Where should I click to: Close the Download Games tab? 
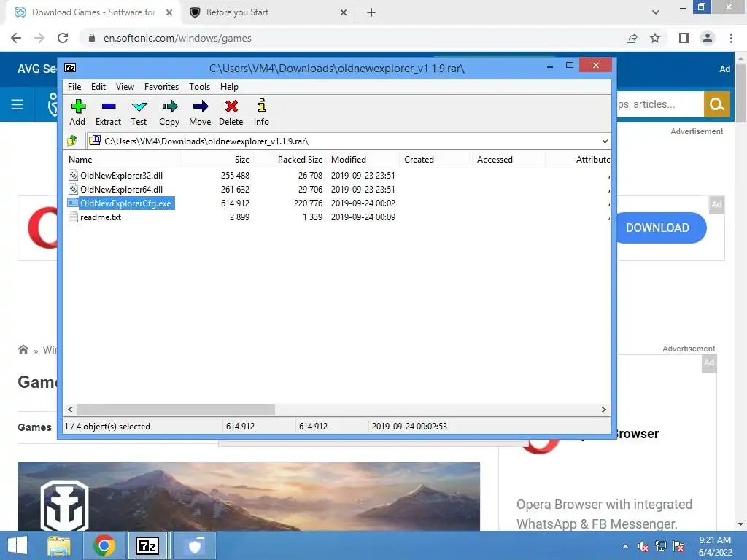[169, 12]
